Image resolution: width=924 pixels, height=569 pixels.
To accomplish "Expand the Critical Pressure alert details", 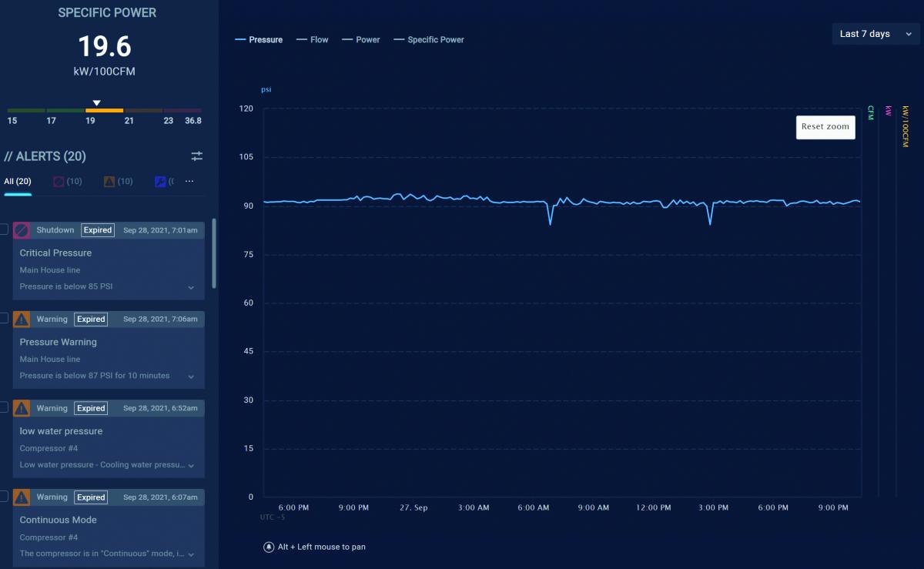I will (x=191, y=287).
